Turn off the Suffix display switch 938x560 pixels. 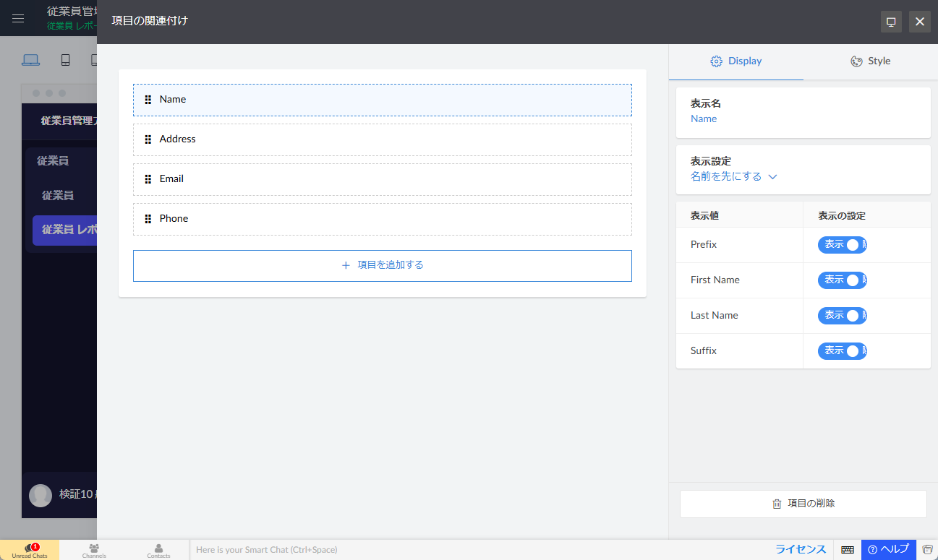tap(842, 351)
